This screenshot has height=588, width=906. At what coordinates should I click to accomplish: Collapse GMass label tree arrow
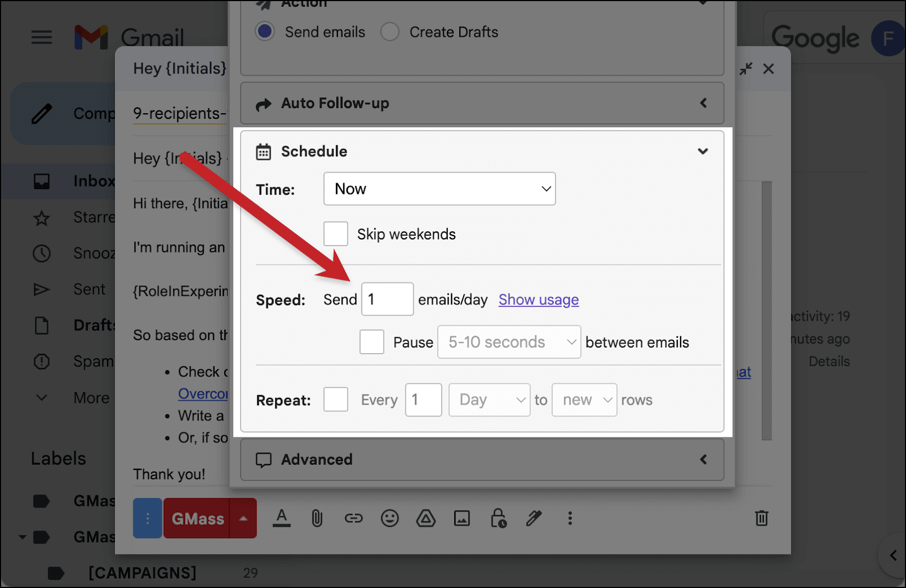coord(22,537)
